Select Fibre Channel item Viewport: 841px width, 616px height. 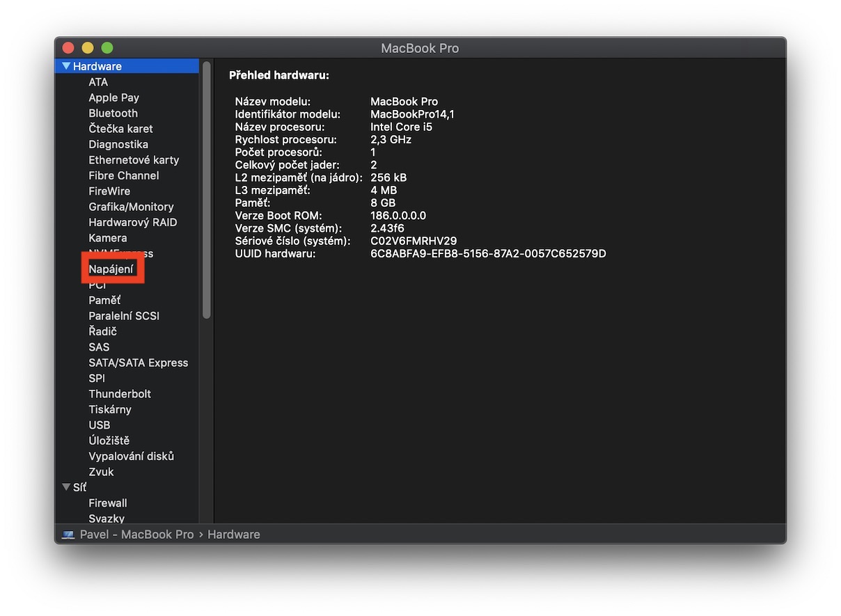[x=124, y=175]
